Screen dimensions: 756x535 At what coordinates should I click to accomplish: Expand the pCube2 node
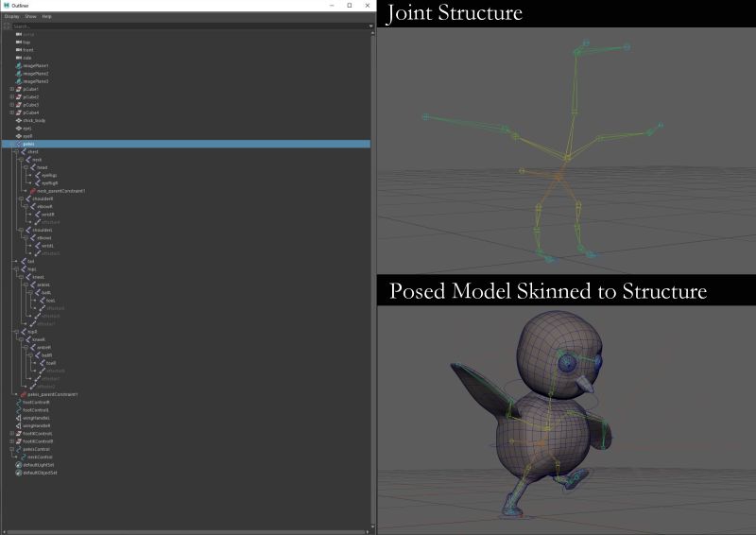(x=12, y=97)
